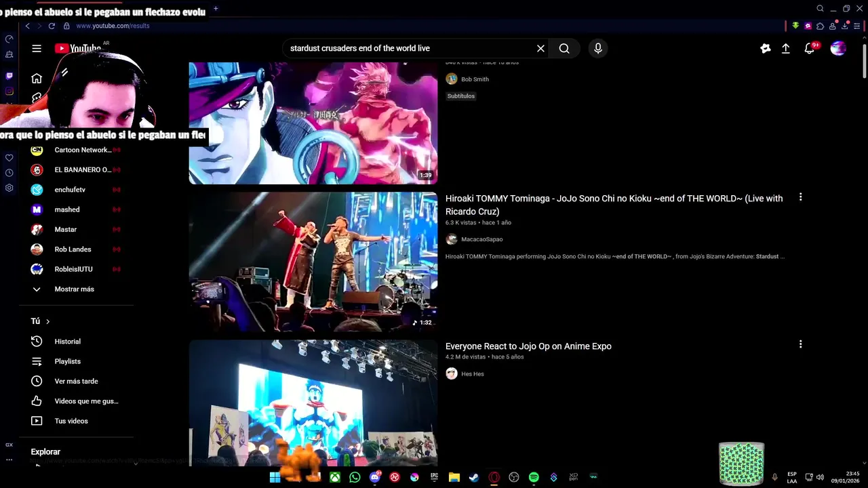Play the Anime Expo crowd thumbnail
The height and width of the screenshot is (488, 868).
[x=313, y=403]
